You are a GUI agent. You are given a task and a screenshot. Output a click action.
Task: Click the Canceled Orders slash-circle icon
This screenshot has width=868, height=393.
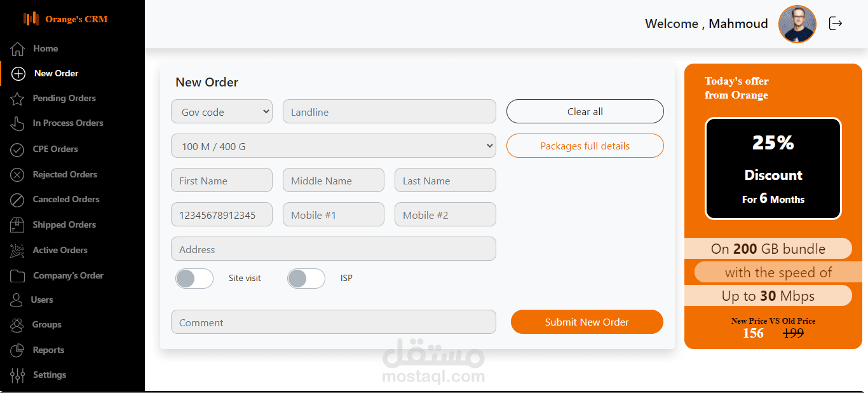pyautogui.click(x=17, y=200)
